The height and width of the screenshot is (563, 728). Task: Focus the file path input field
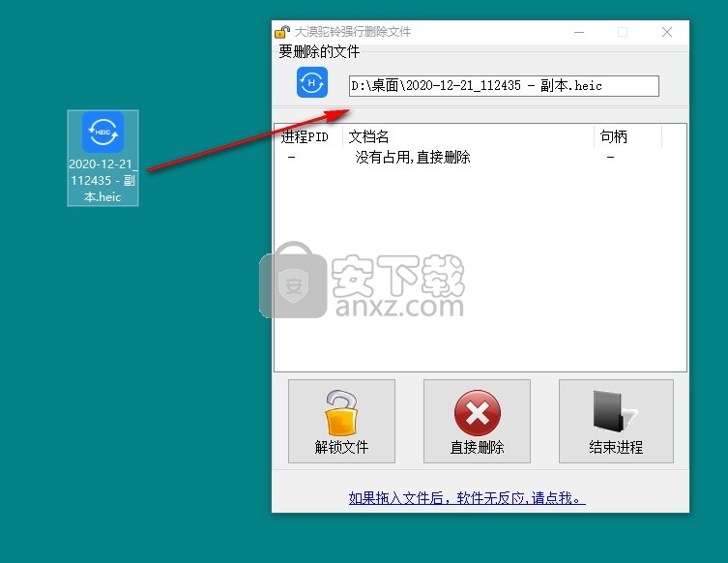point(503,86)
